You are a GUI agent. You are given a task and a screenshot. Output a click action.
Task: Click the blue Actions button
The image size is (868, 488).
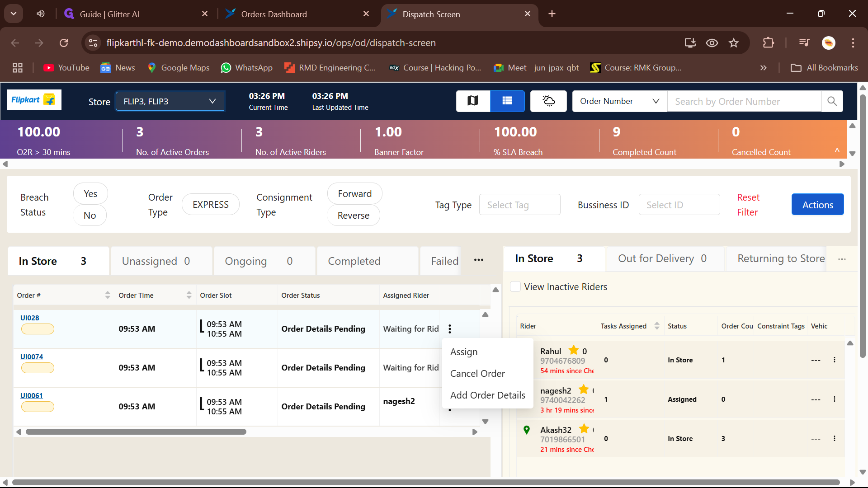tap(817, 205)
